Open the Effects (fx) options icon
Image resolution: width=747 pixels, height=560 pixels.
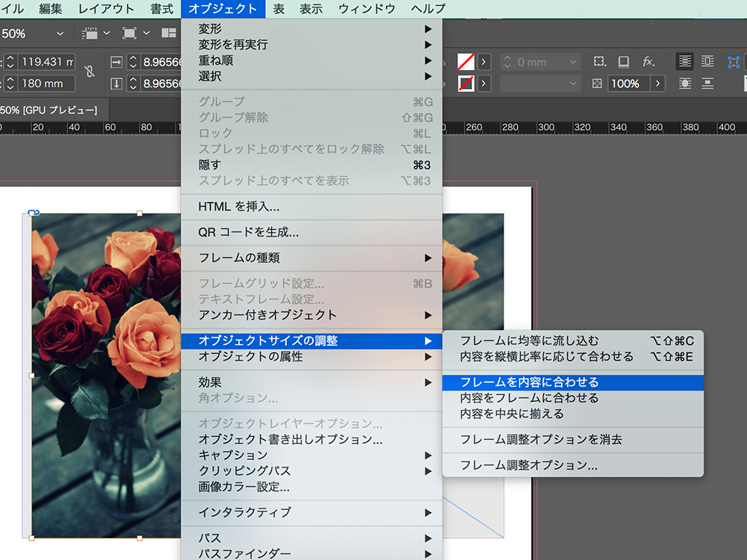(647, 61)
